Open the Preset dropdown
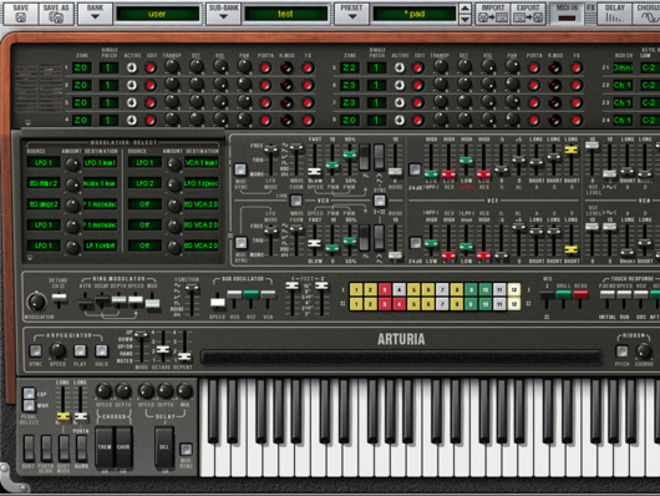Screen dimensions: 660x496 352,13
